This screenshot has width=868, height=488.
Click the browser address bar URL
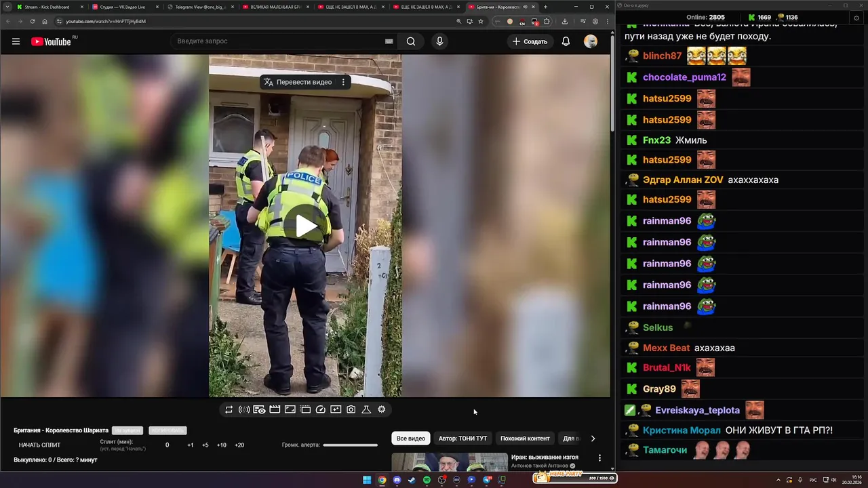[x=106, y=21]
